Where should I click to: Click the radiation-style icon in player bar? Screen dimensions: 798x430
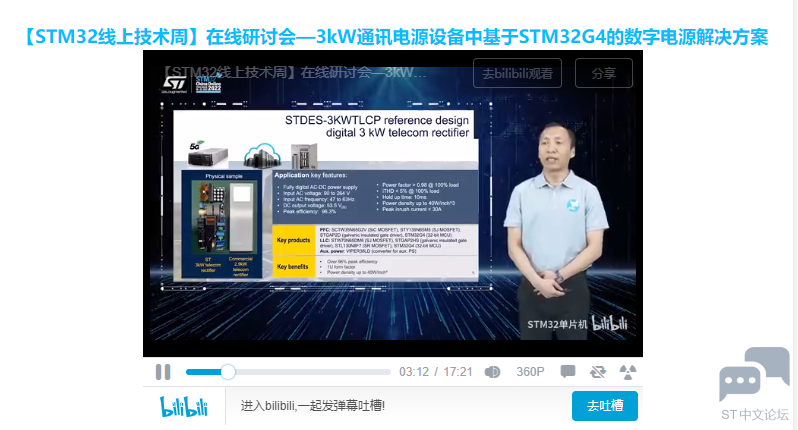(x=628, y=372)
